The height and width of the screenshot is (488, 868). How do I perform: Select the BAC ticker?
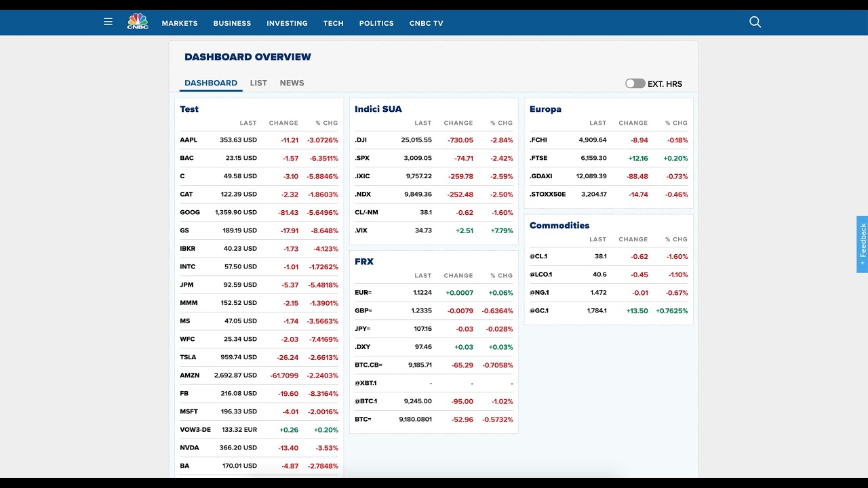pos(186,158)
